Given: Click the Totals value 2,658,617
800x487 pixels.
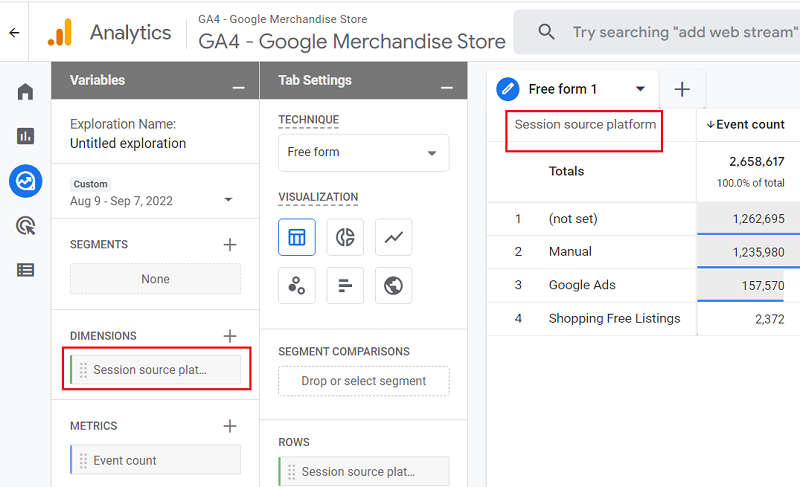Looking at the screenshot, I should coord(757,162).
